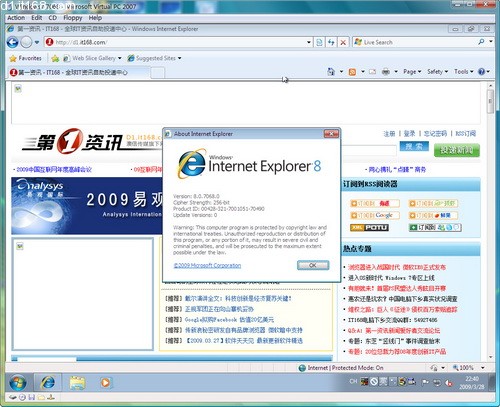Open the Tools menu
Viewport: 500px width, 407px height.
tap(463, 72)
